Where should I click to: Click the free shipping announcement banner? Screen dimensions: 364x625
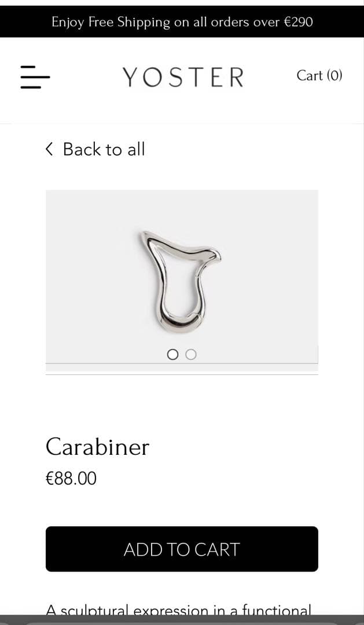pyautogui.click(x=182, y=21)
